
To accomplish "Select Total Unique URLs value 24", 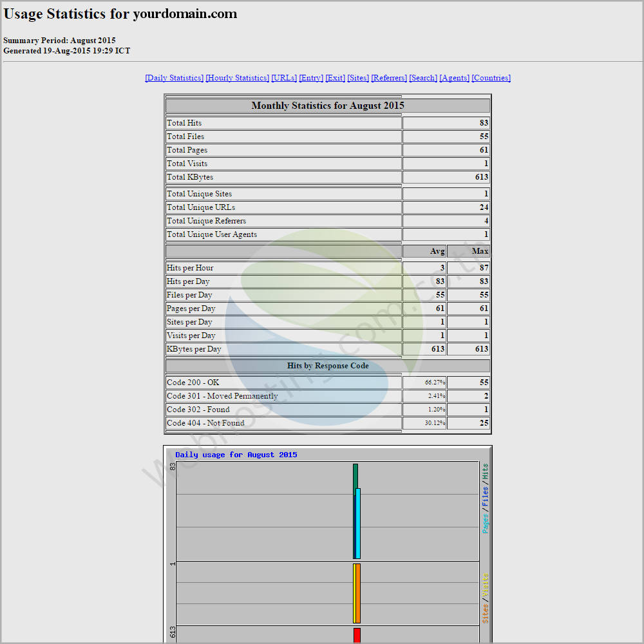I will [484, 207].
